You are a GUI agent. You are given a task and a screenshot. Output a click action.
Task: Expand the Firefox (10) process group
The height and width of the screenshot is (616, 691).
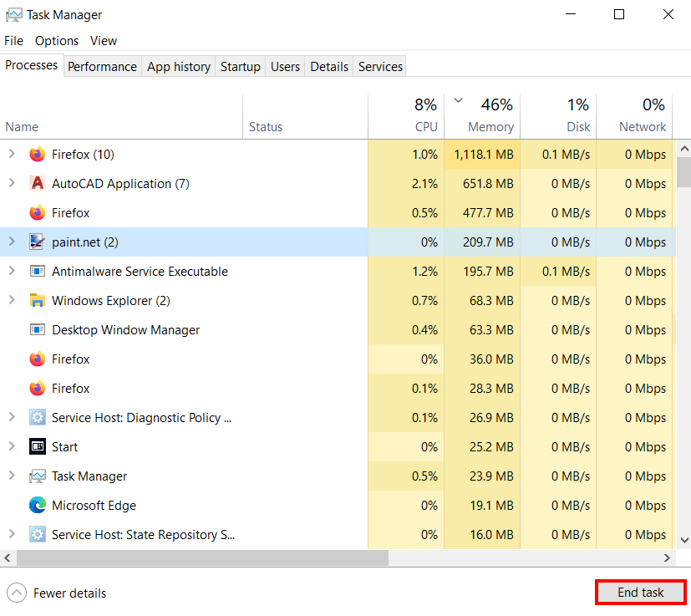(x=12, y=154)
